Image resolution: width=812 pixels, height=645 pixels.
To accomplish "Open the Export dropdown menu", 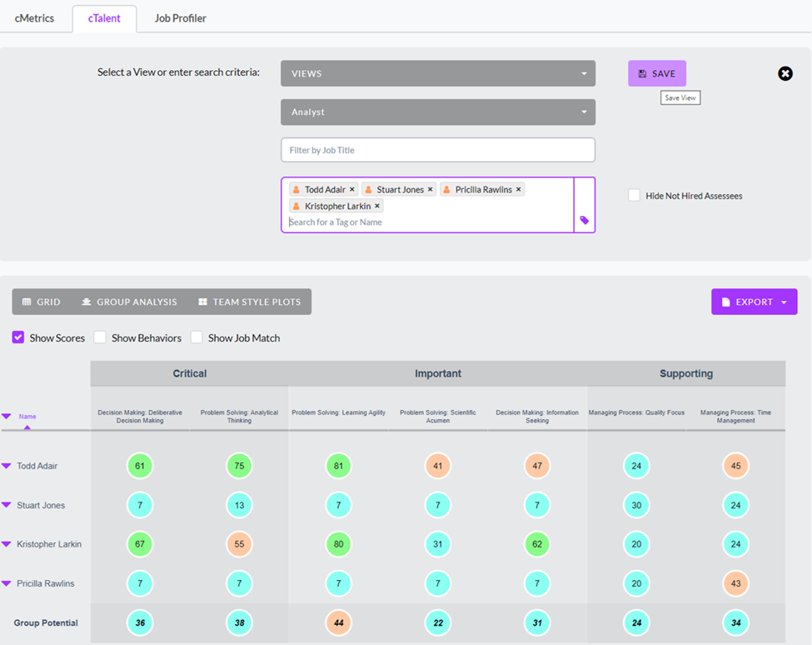I will [x=754, y=302].
